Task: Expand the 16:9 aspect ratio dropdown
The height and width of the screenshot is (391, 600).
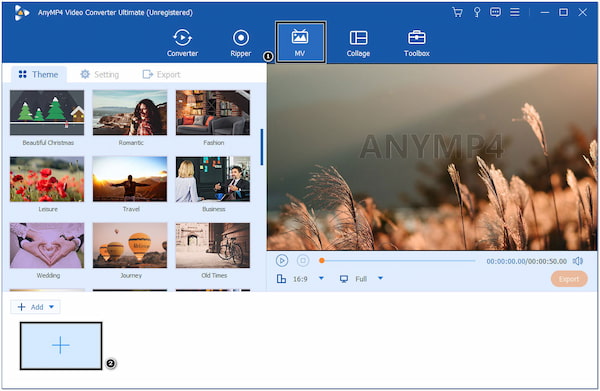Action: coord(321,278)
